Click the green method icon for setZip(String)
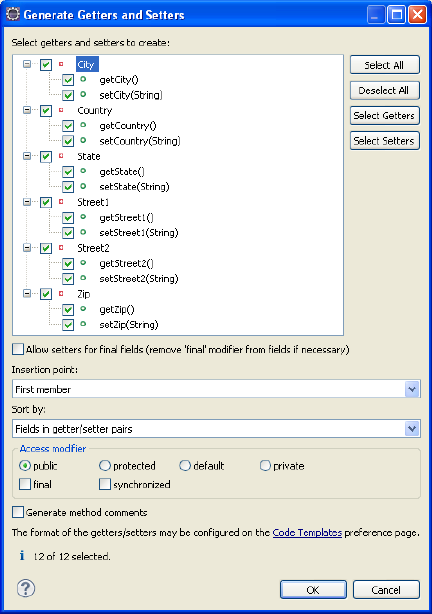 (x=83, y=324)
